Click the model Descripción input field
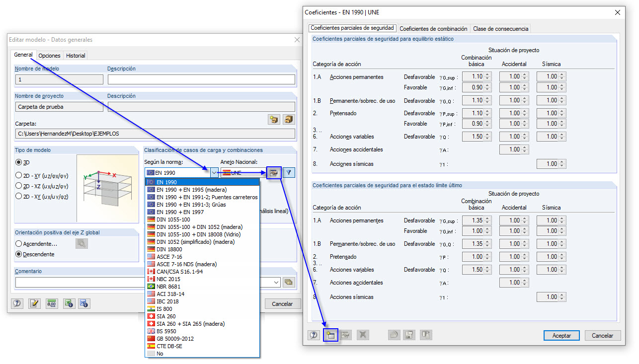Screen dimensions: 639x364 tap(201, 79)
